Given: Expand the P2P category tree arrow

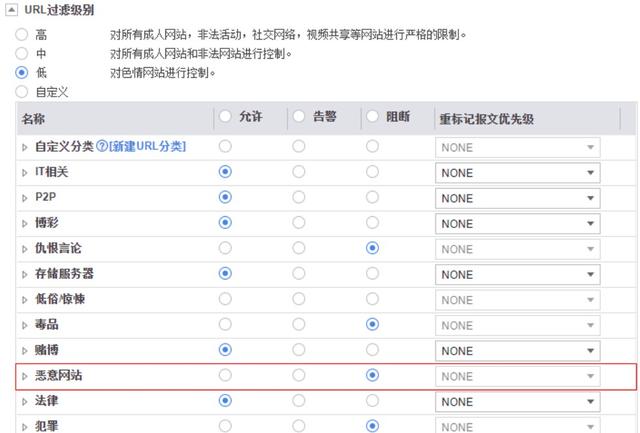Looking at the screenshot, I should tap(24, 198).
